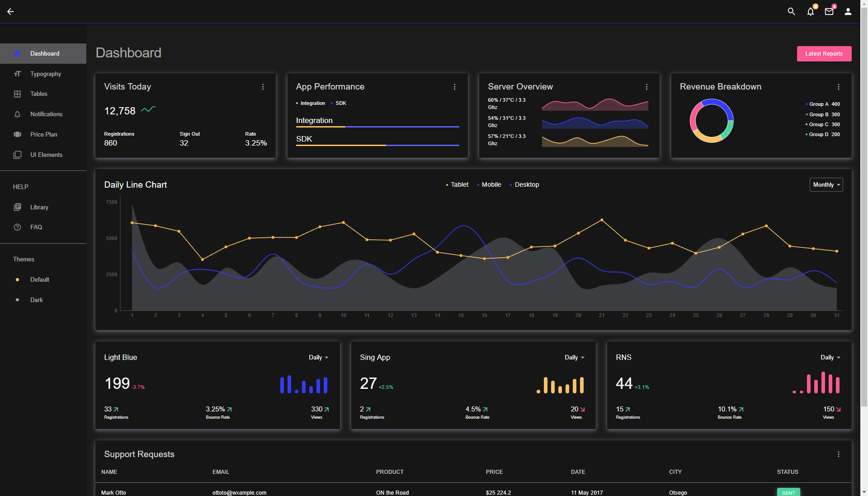Open Support Requests kebab menu
The height and width of the screenshot is (496, 868).
838,454
